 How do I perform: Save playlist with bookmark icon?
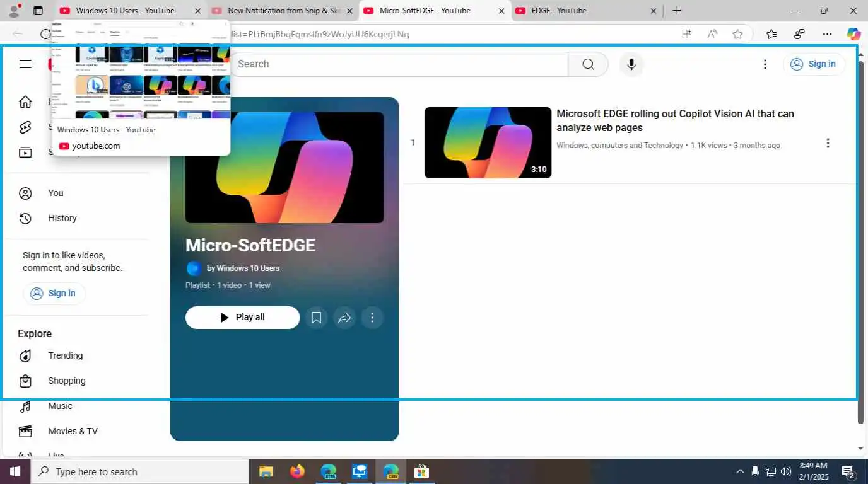[316, 318]
